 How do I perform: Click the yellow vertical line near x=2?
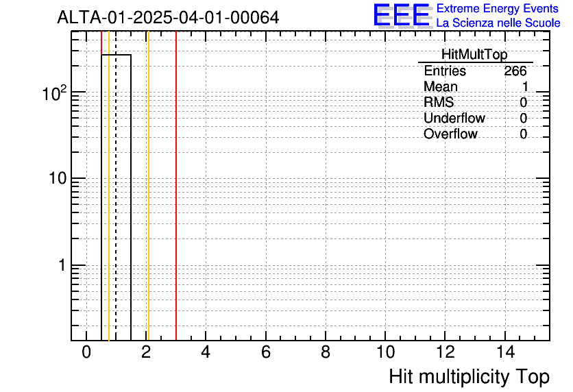[x=148, y=206]
